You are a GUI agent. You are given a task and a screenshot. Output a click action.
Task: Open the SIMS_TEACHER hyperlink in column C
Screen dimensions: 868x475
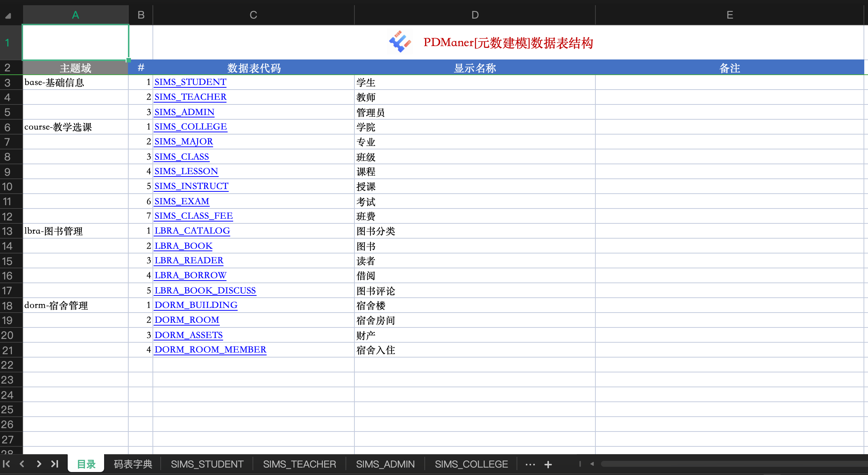[190, 97]
